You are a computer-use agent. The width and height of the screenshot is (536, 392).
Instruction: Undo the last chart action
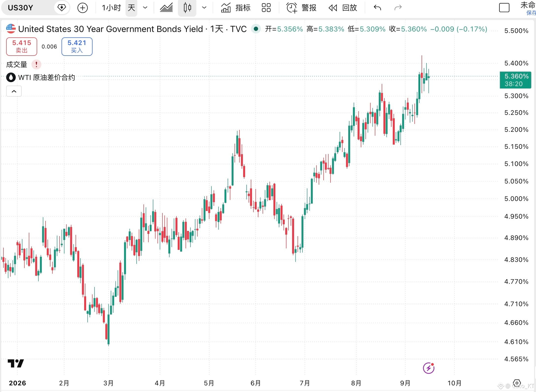pyautogui.click(x=377, y=8)
